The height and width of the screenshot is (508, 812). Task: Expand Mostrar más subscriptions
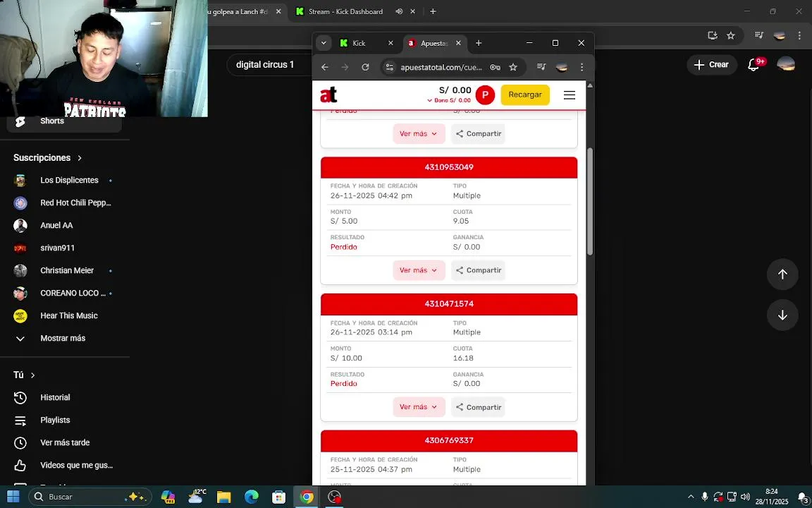(64, 339)
